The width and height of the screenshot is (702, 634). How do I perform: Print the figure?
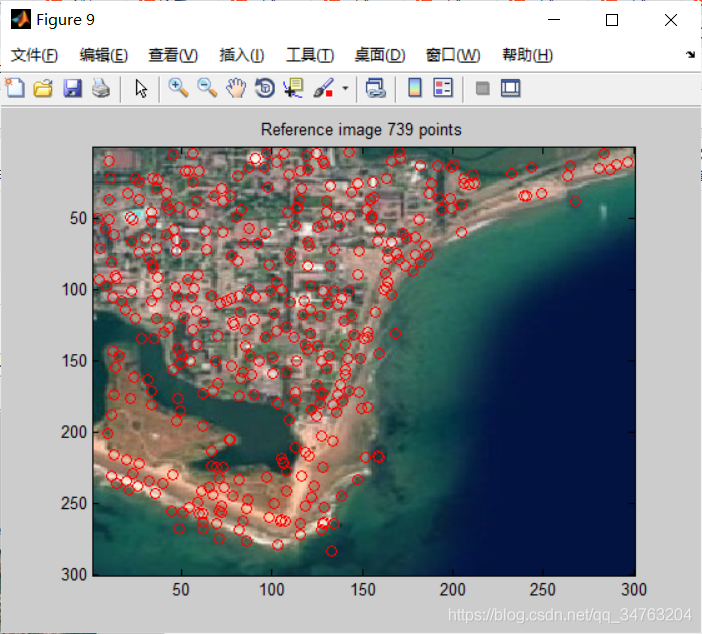pyautogui.click(x=101, y=88)
